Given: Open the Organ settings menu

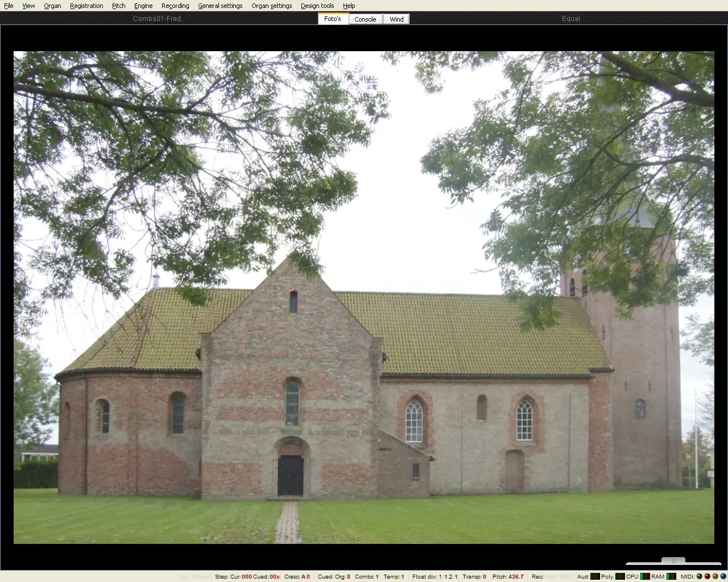Looking at the screenshot, I should pyautogui.click(x=271, y=6).
